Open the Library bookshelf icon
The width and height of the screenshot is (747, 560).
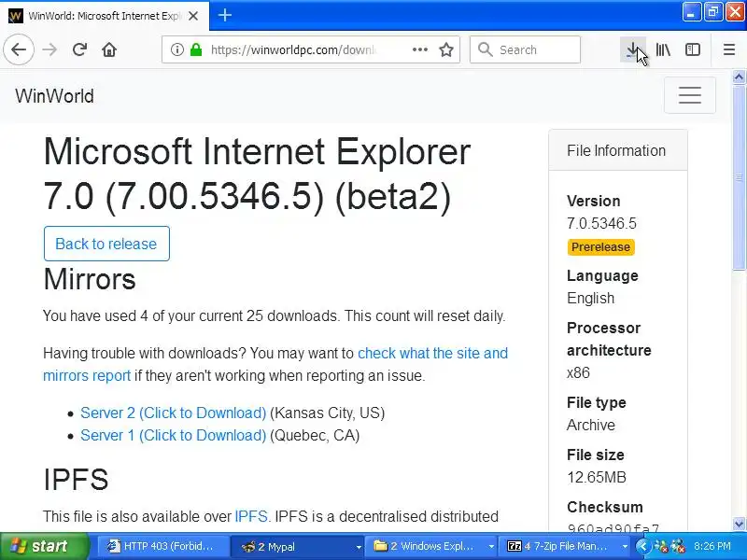[x=663, y=49]
